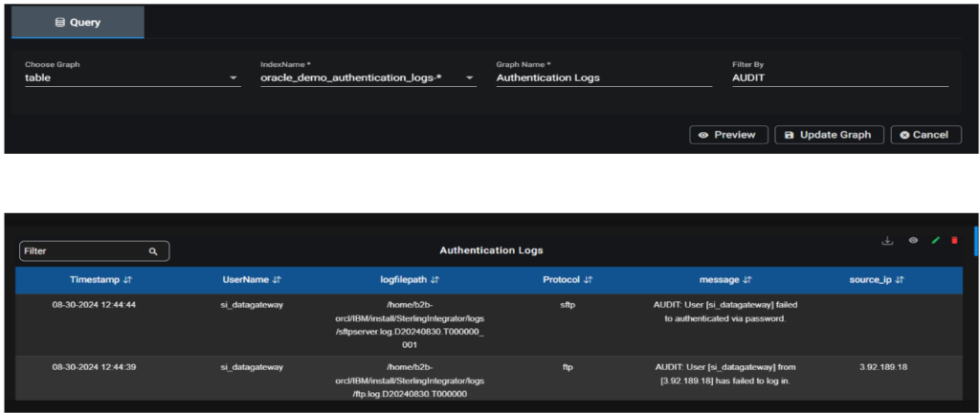
Task: Edit graph with the green pencil icon
Action: (935, 240)
